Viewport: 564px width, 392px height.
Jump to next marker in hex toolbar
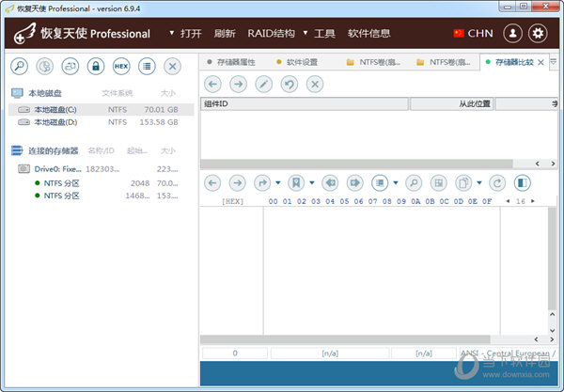[354, 182]
